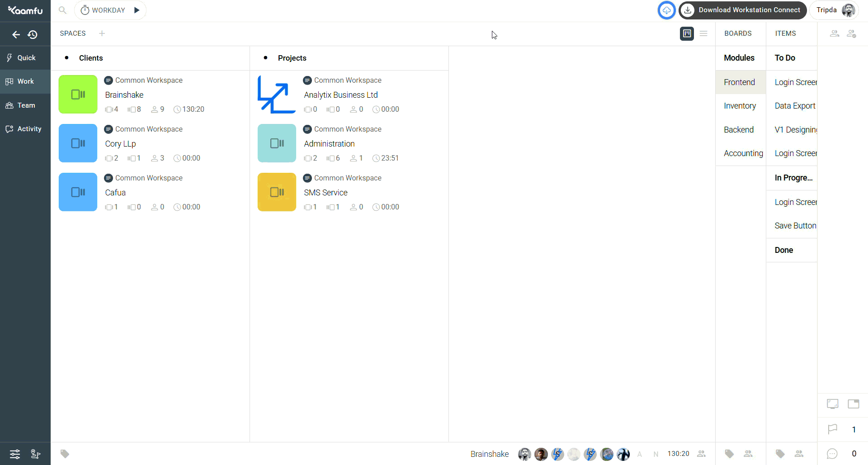The image size is (868, 465).
Task: Open the Analytix Business Ltd project
Action: point(341,95)
